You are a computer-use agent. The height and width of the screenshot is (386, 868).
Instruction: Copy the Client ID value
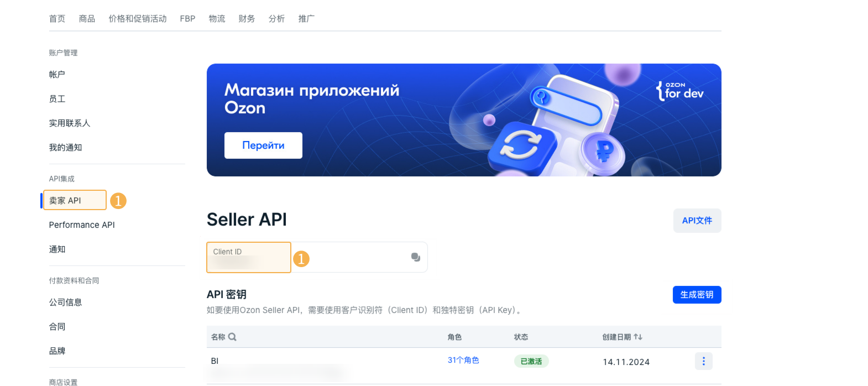pyautogui.click(x=416, y=257)
